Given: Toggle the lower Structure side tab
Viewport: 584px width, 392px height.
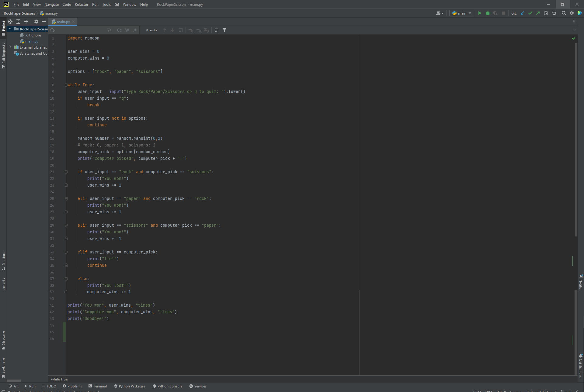Looking at the screenshot, I should pyautogui.click(x=3, y=340).
